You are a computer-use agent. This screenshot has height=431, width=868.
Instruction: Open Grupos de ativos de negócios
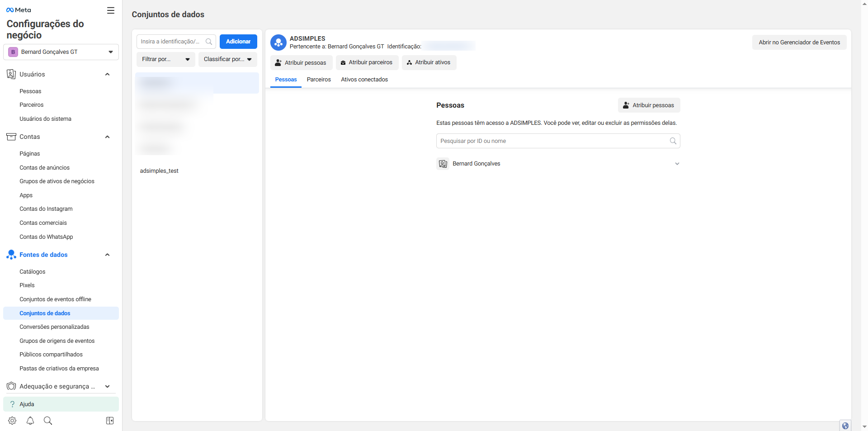click(x=57, y=181)
